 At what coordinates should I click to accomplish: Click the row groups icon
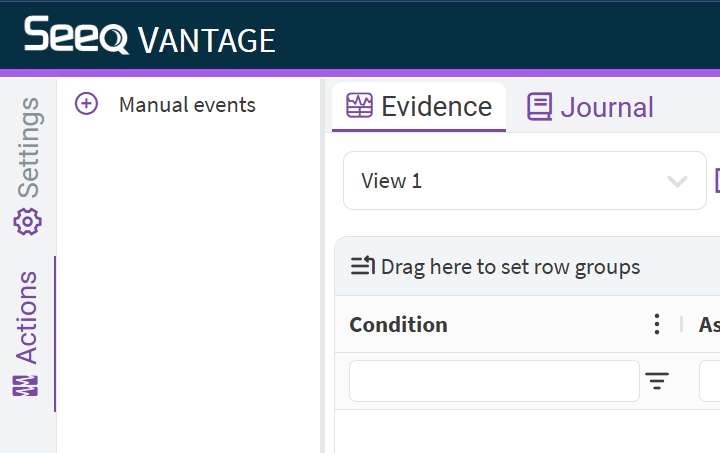(x=363, y=266)
